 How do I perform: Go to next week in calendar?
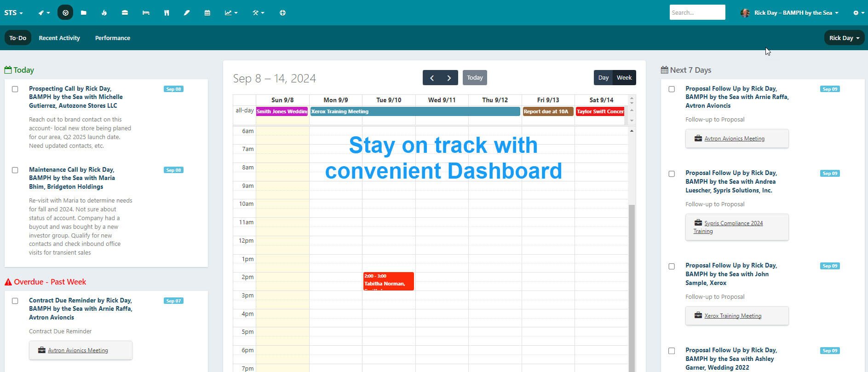449,78
